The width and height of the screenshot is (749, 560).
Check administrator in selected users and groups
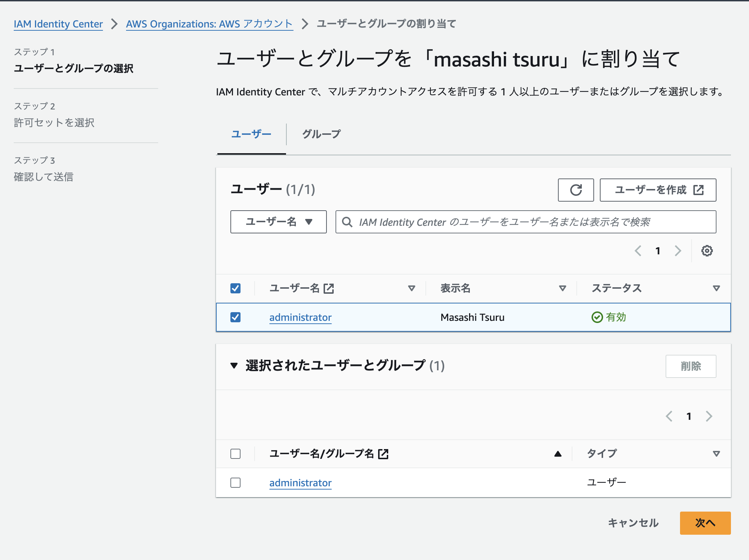click(235, 483)
